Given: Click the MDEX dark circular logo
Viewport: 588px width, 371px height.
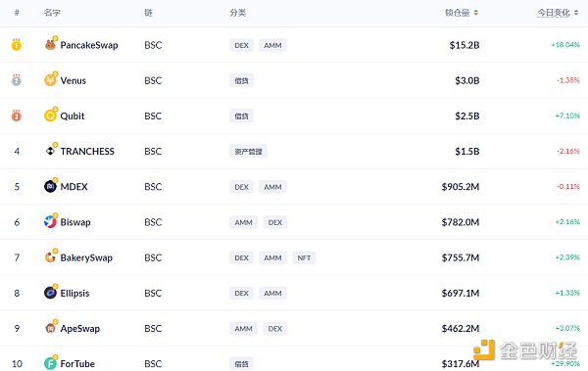Looking at the screenshot, I should [50, 186].
